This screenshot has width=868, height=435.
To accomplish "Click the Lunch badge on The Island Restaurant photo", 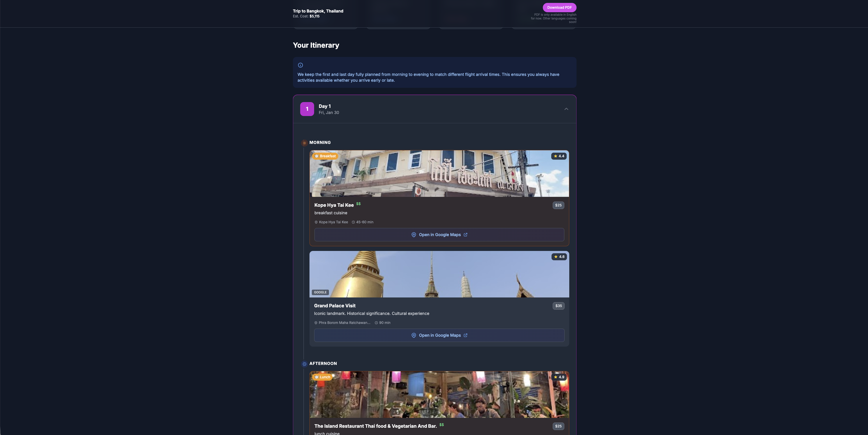I will pyautogui.click(x=322, y=377).
